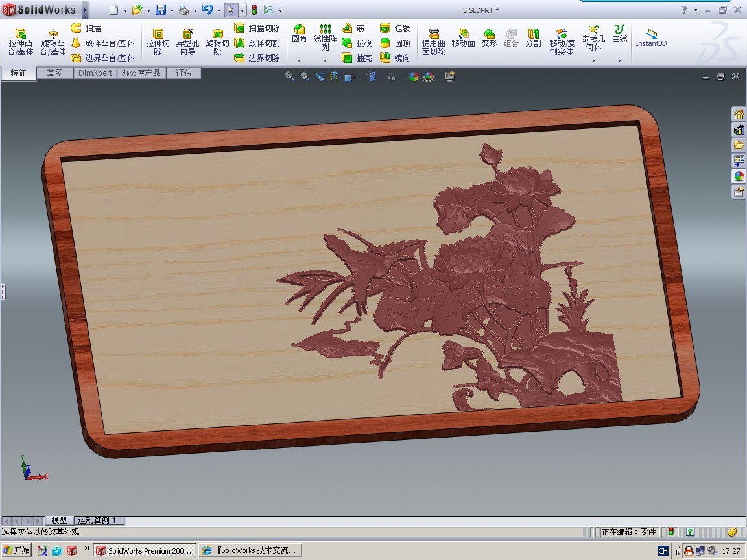Viewport: 747px width, 560px height.
Task: Click Cut With Surface (使用曲面切除)
Action: [434, 42]
